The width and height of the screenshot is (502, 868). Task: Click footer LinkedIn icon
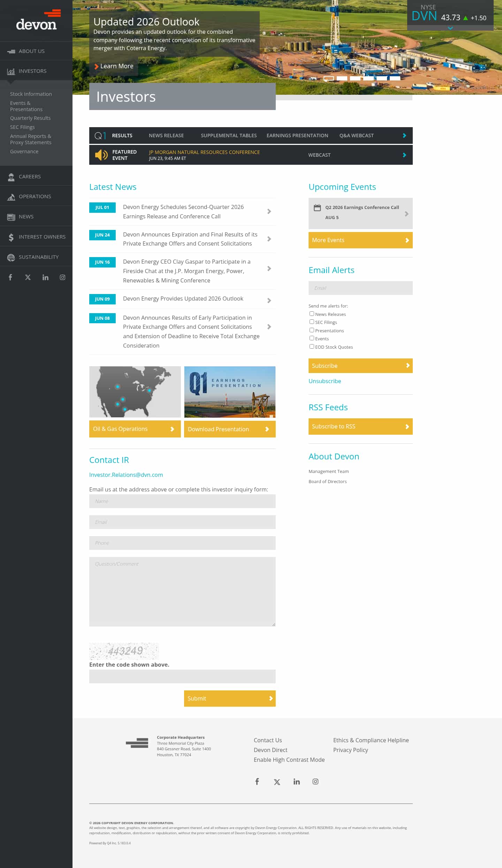(297, 782)
